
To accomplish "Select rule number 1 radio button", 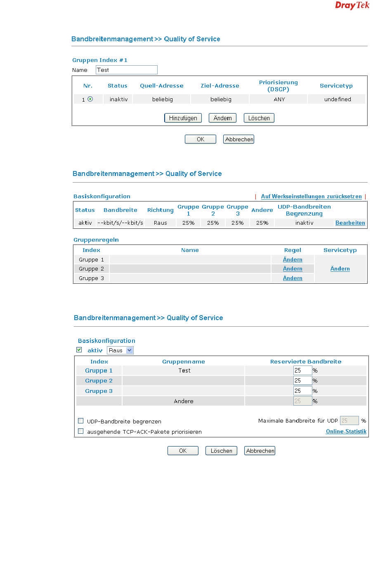I will [90, 99].
